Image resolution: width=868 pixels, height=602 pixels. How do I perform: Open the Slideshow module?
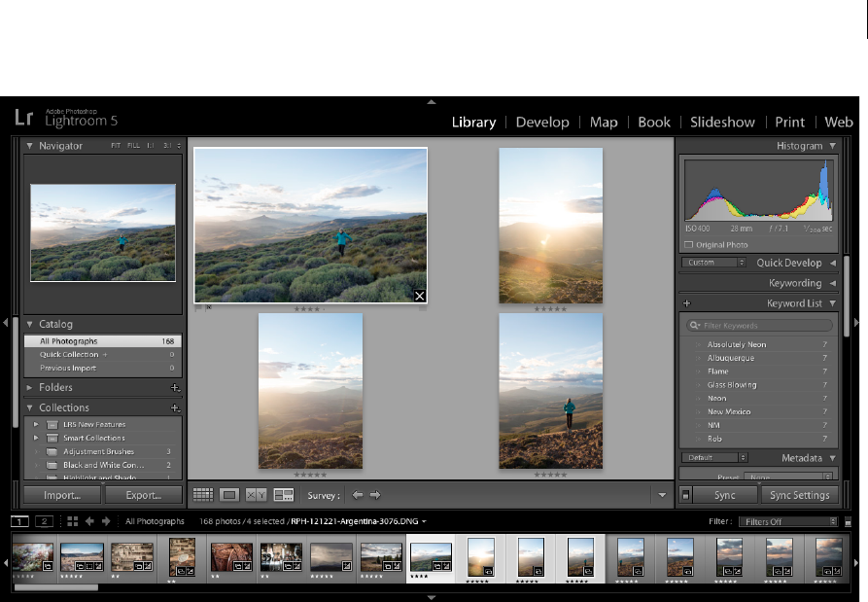722,122
